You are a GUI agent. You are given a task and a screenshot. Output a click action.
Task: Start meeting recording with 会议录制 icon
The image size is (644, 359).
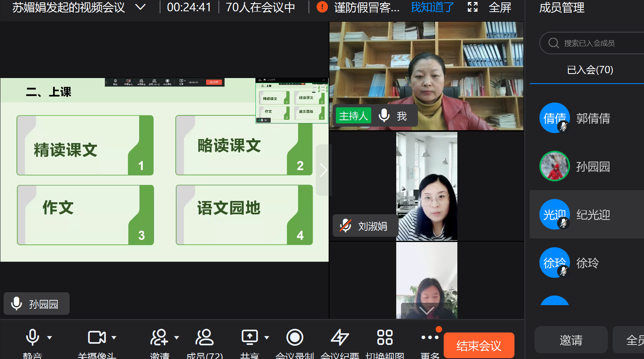tap(294, 337)
